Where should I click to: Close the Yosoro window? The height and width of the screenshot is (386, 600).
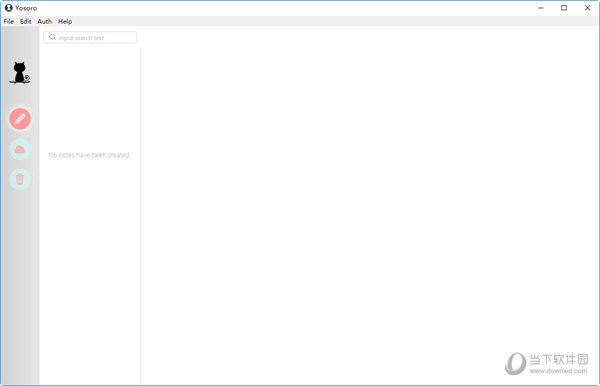(x=587, y=8)
